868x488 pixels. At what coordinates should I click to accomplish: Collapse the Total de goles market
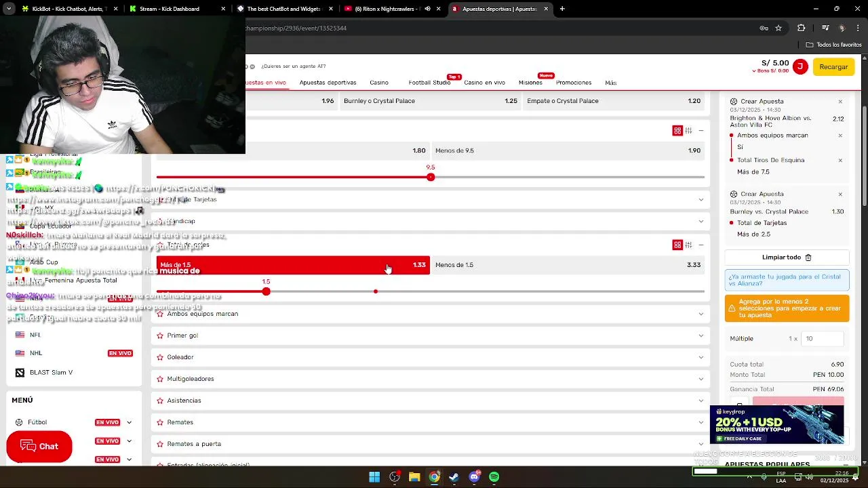coord(701,245)
